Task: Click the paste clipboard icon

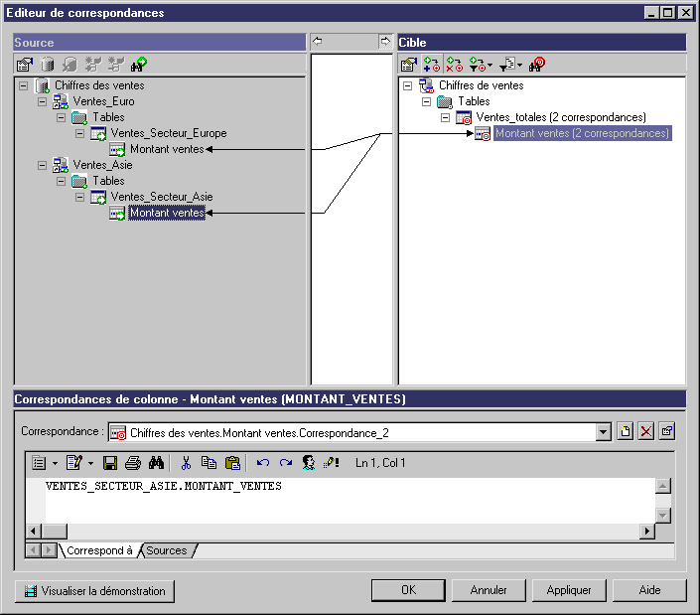Action: [232, 463]
